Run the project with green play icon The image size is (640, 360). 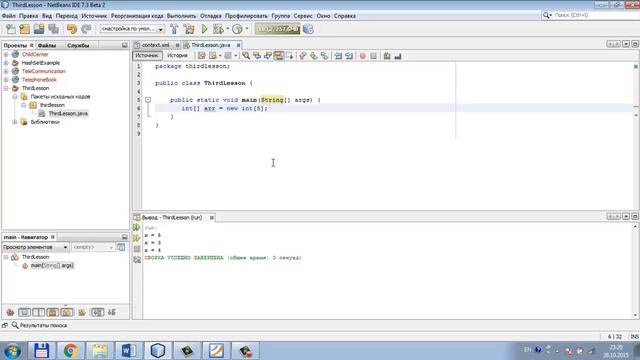pyautogui.click(x=204, y=29)
